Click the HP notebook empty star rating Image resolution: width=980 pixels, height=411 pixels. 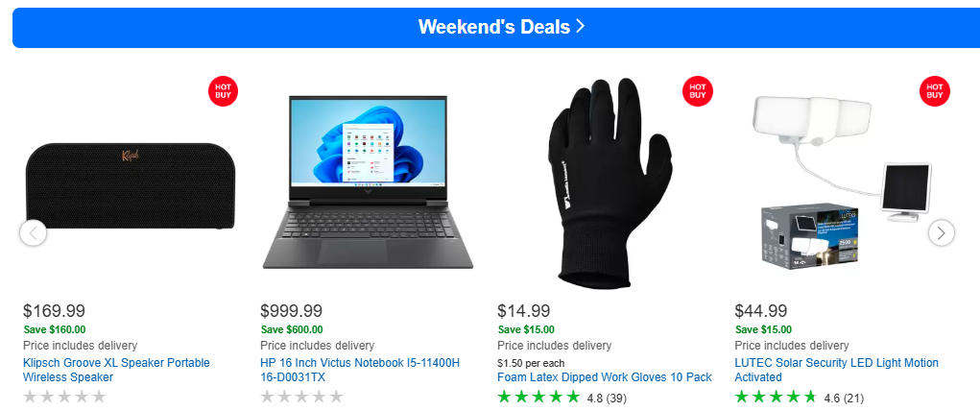tap(301, 398)
